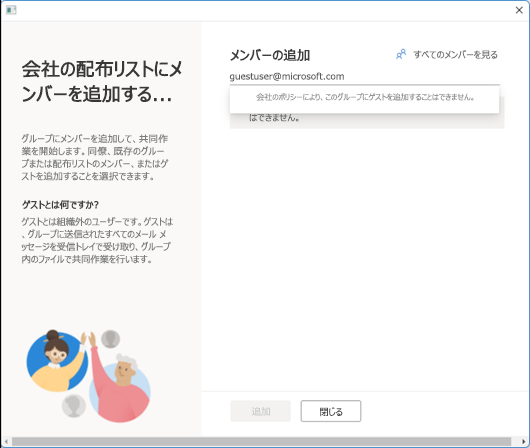Viewport: 530px width, 448px height.
Task: Click the illustration of two people high-fiving
Action: 89,376
